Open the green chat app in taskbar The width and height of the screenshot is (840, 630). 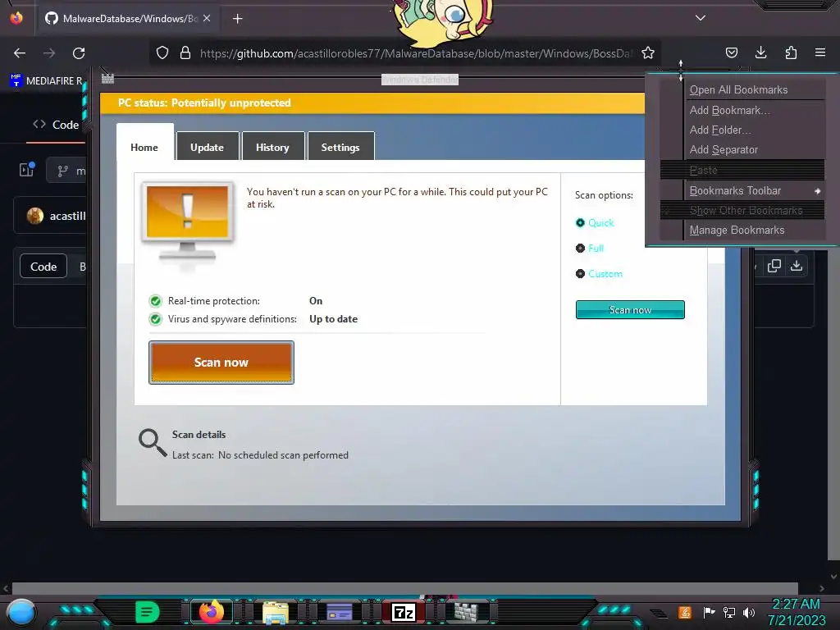(148, 612)
